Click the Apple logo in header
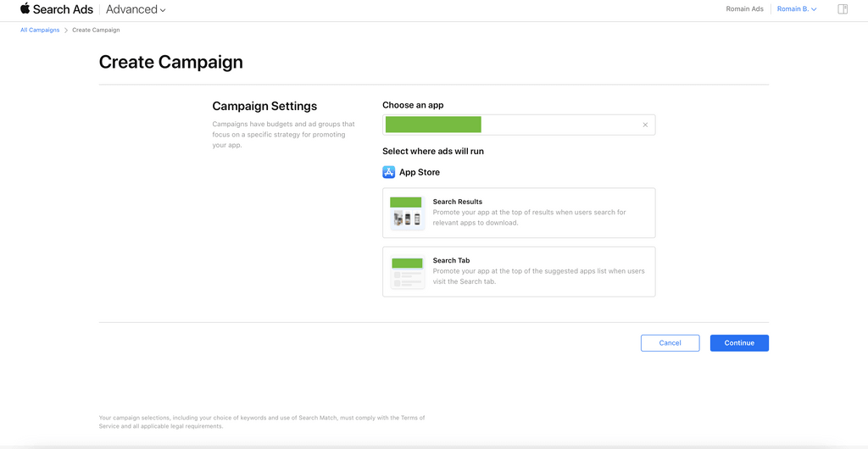The width and height of the screenshot is (868, 449). point(25,8)
